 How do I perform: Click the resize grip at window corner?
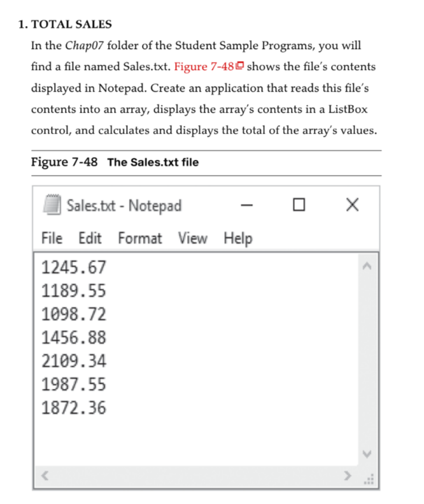tap(369, 479)
